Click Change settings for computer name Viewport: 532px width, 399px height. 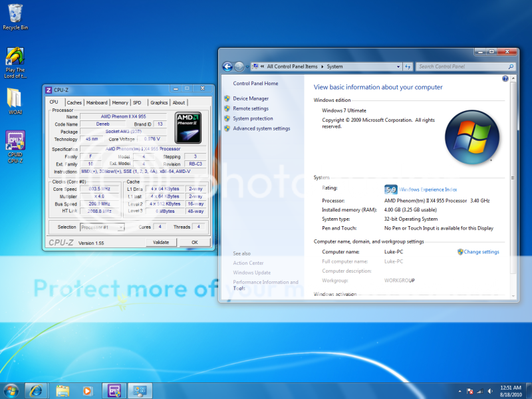coord(481,252)
